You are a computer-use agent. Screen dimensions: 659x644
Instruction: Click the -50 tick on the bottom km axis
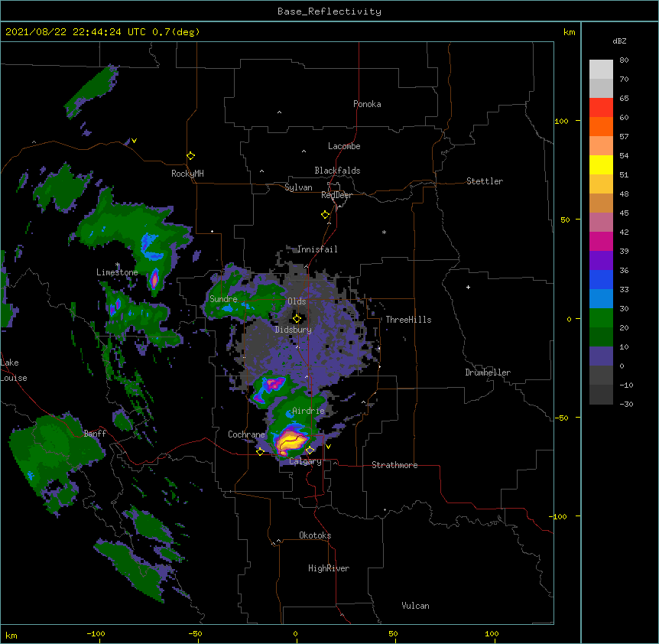195,633
